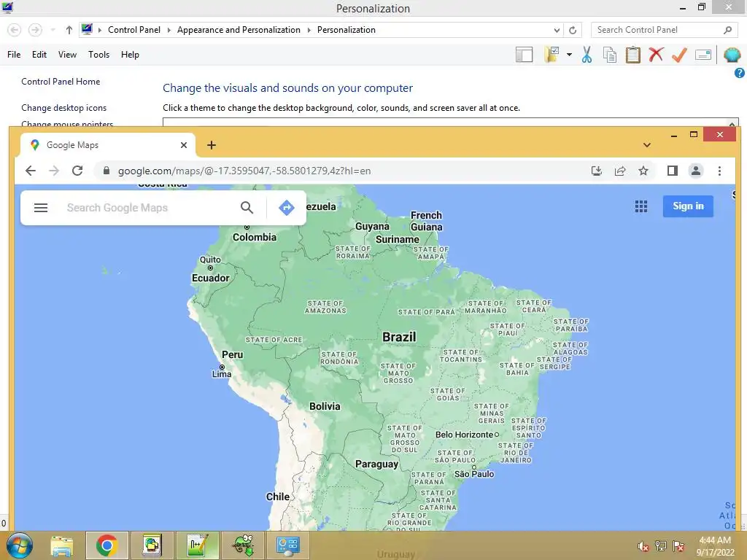Image resolution: width=747 pixels, height=560 pixels.
Task: Select the Google Maps browser tab
Action: (x=107, y=145)
